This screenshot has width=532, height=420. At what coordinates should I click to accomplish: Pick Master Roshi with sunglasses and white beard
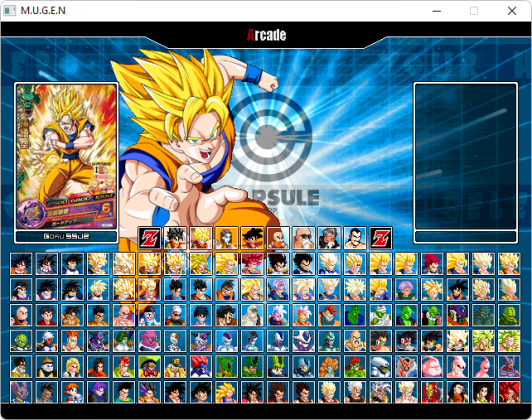(x=304, y=238)
